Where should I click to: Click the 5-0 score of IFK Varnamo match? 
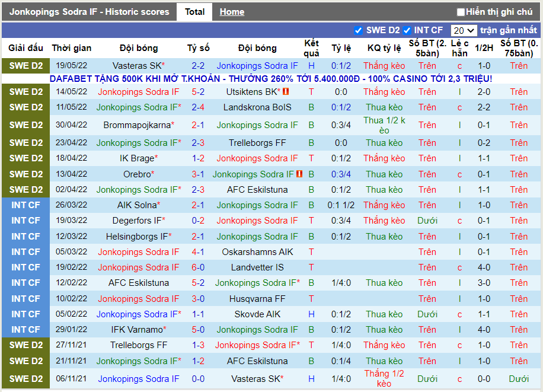click(x=198, y=330)
